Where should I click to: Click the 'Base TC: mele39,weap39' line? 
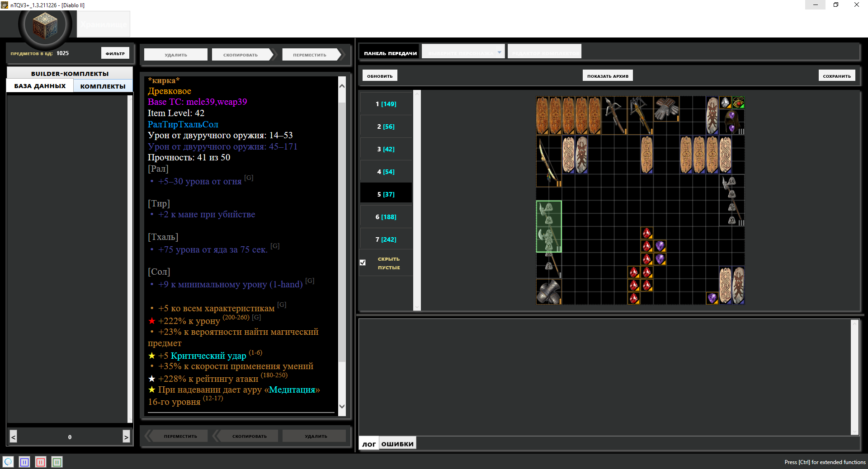tap(197, 102)
